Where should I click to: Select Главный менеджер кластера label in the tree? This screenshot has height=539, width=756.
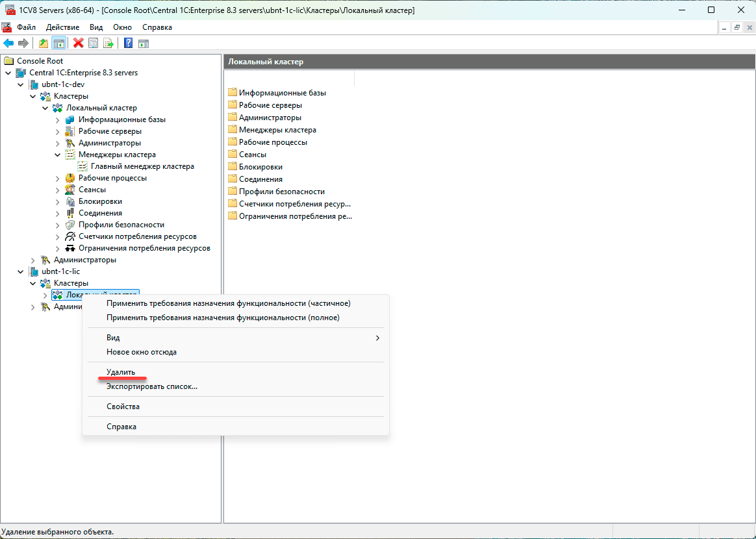(x=143, y=166)
